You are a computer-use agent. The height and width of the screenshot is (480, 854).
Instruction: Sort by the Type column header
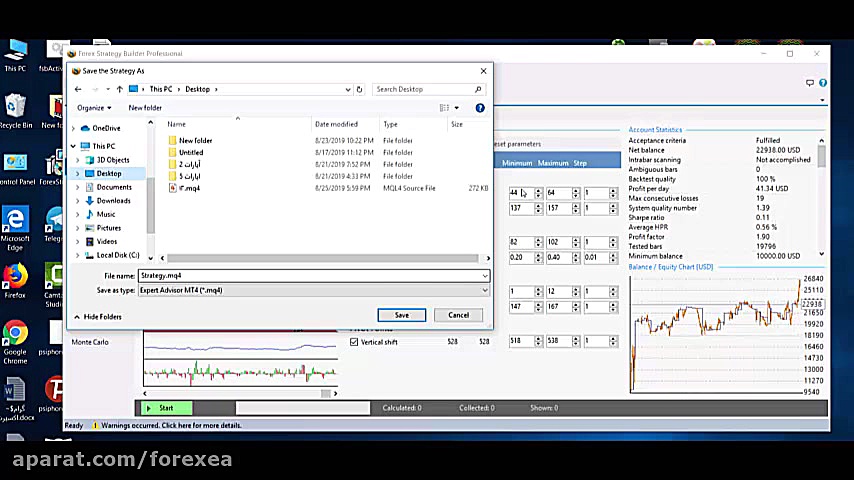(390, 124)
